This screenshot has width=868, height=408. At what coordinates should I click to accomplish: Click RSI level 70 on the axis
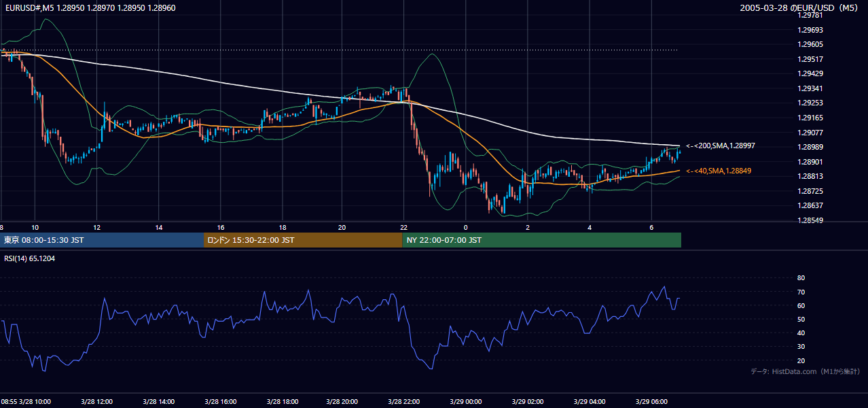801,292
